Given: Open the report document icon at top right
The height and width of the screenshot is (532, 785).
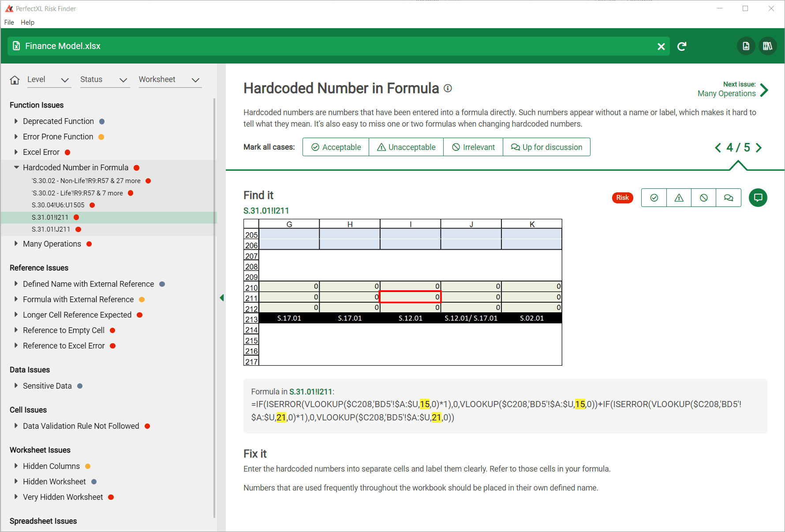Looking at the screenshot, I should 746,46.
